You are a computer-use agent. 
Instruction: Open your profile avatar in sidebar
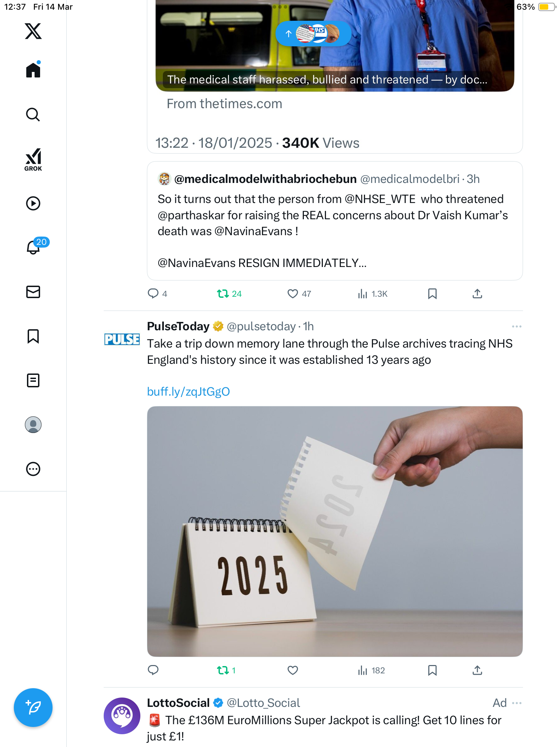coord(33,425)
